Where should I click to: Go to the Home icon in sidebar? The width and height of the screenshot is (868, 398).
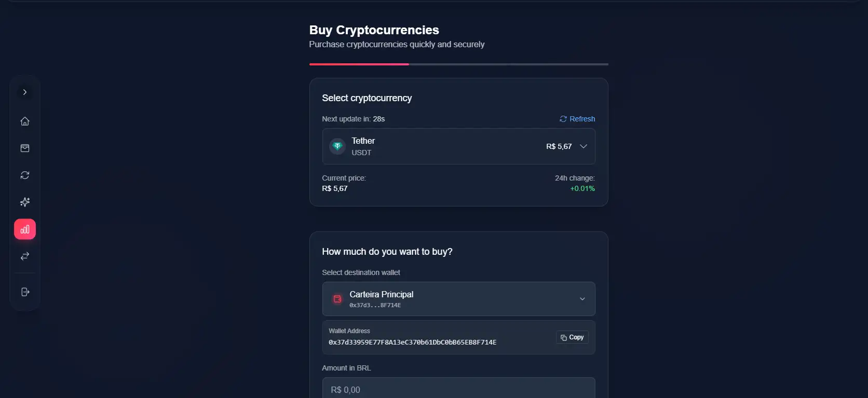(x=25, y=121)
